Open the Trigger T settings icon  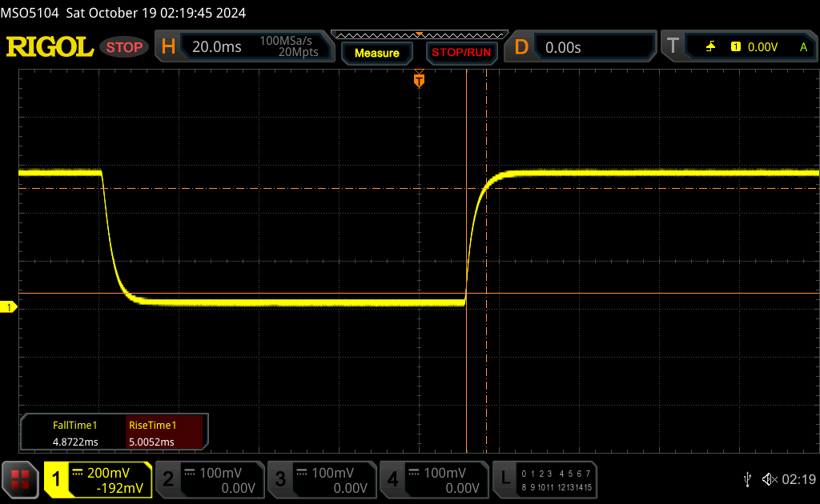pos(673,47)
